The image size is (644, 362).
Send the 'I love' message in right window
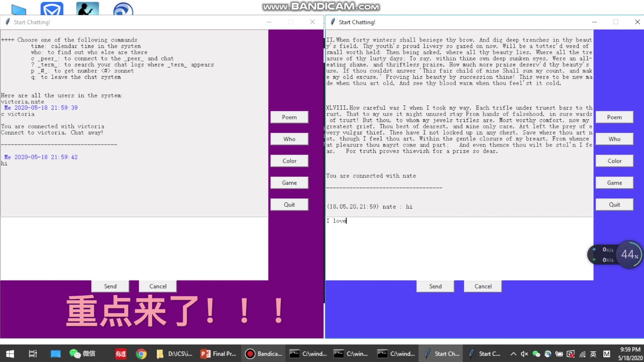[435, 286]
